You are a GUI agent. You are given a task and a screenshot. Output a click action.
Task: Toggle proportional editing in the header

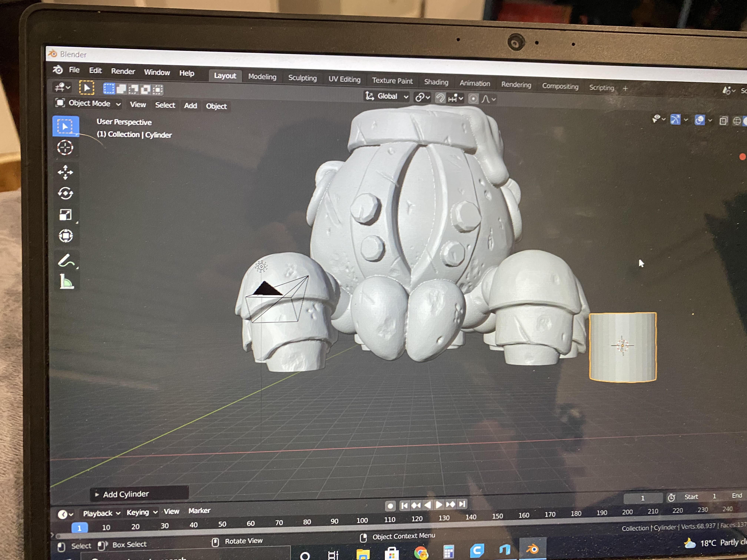473,99
